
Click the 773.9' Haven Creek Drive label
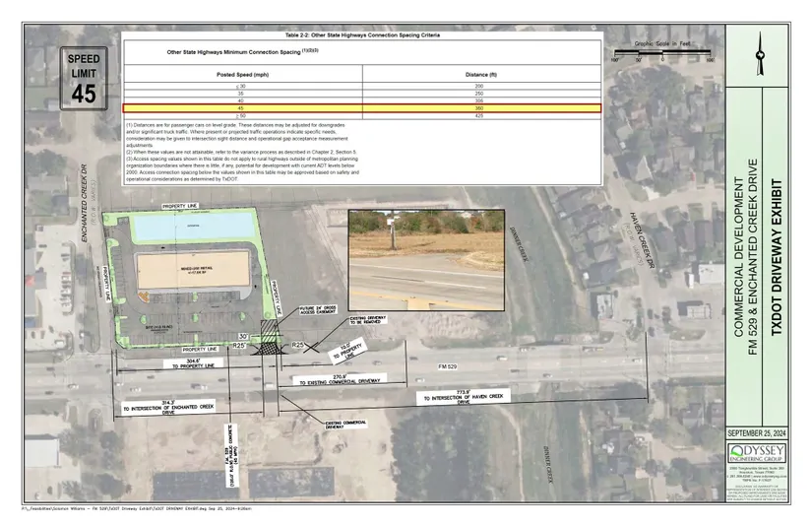point(463,397)
